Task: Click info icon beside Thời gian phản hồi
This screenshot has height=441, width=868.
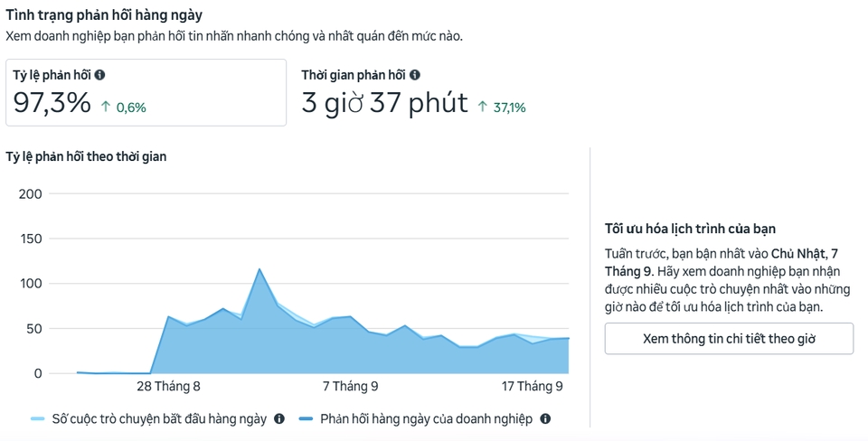Action: [x=415, y=76]
